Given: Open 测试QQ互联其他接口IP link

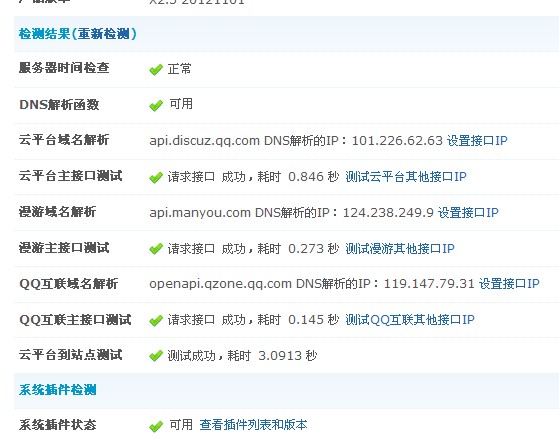Looking at the screenshot, I should [410, 320].
